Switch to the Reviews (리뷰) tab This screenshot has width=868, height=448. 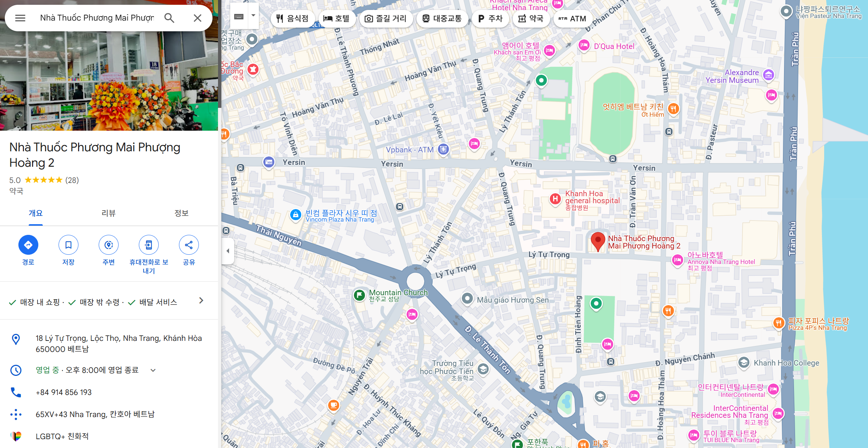coord(109,213)
